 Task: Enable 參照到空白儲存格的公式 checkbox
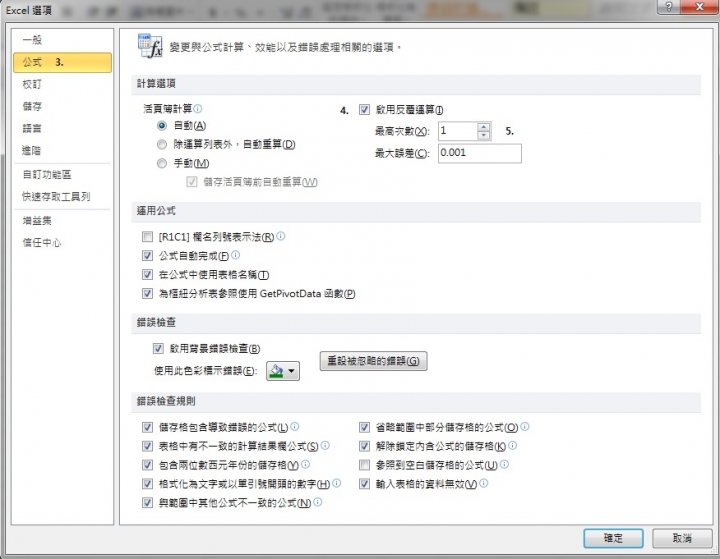(x=364, y=465)
